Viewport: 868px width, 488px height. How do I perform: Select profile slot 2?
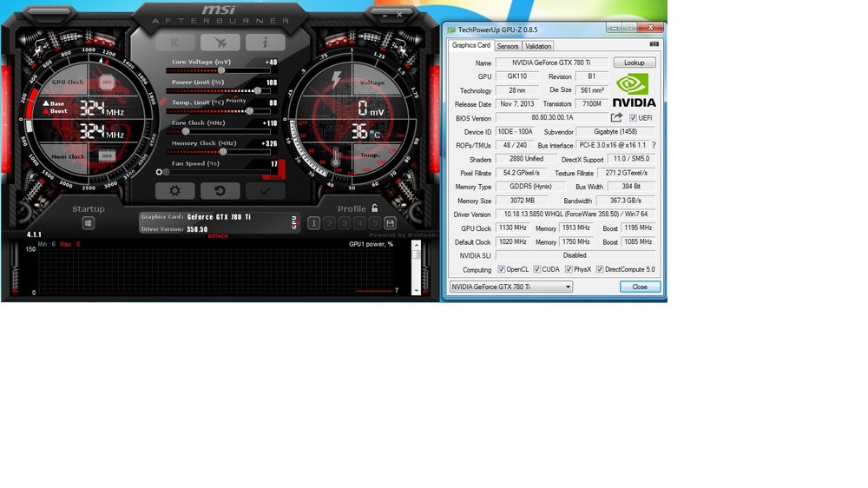[x=329, y=222]
